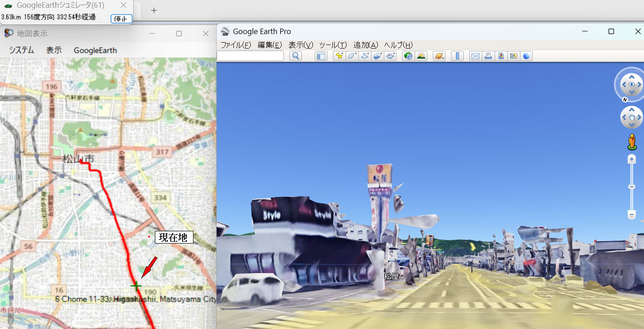The width and height of the screenshot is (644, 329).
Task: Click the print icon
Action: pyautogui.click(x=488, y=56)
